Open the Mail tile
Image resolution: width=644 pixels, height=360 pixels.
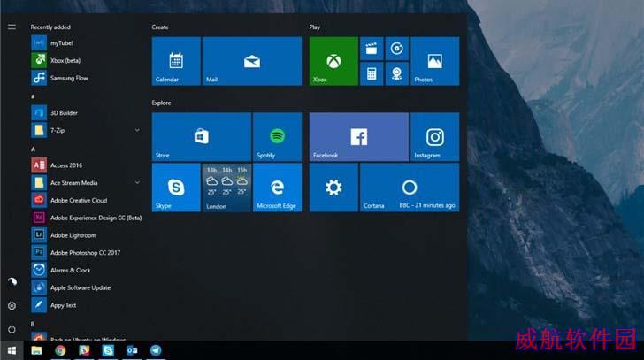click(x=252, y=61)
